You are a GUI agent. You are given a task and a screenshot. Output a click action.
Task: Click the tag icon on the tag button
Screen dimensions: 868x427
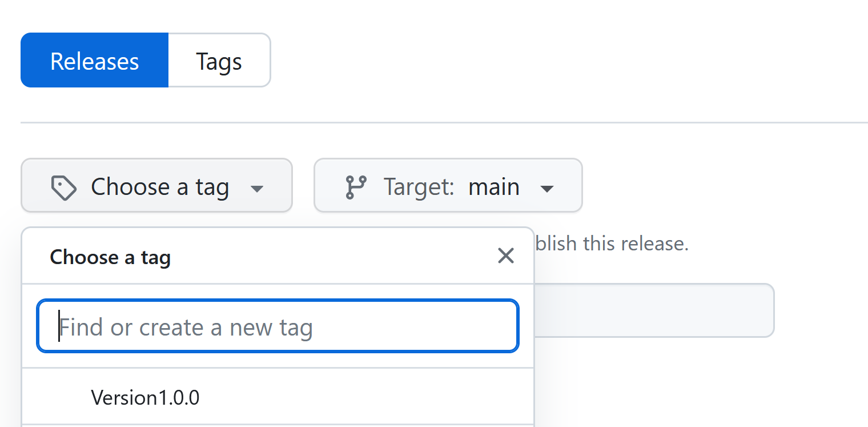pyautogui.click(x=63, y=187)
